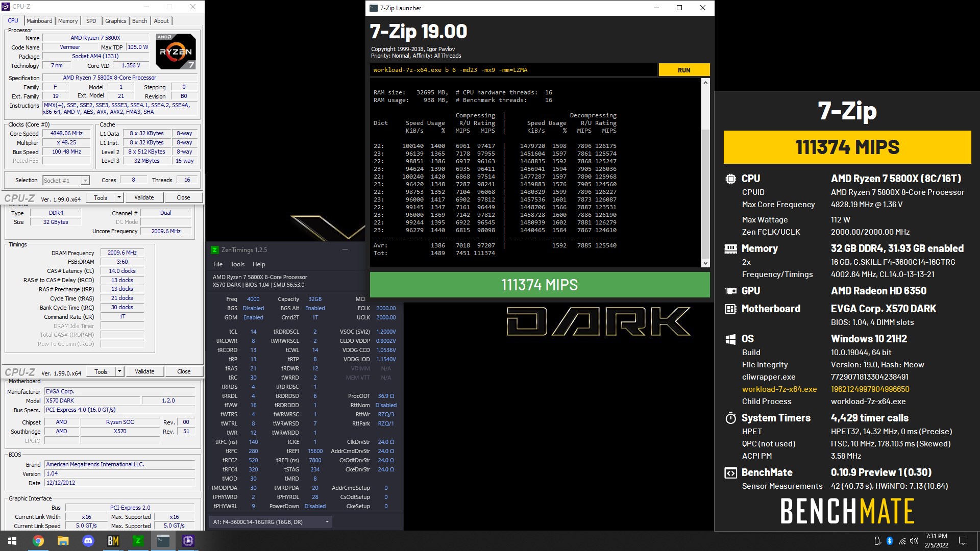Open the Bench tab in CPU-Z
This screenshot has height=551, width=980.
tap(139, 21)
